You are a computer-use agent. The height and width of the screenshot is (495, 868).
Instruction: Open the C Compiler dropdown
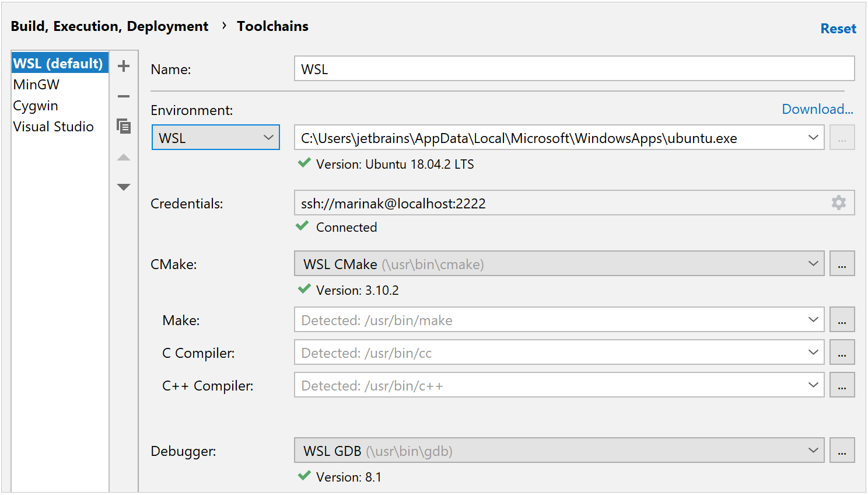point(559,353)
